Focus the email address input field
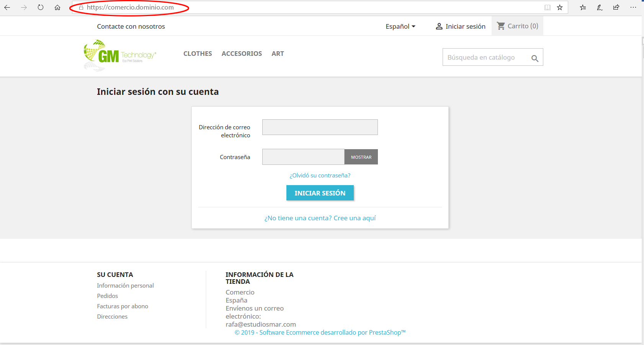This screenshot has width=644, height=345. 320,127
